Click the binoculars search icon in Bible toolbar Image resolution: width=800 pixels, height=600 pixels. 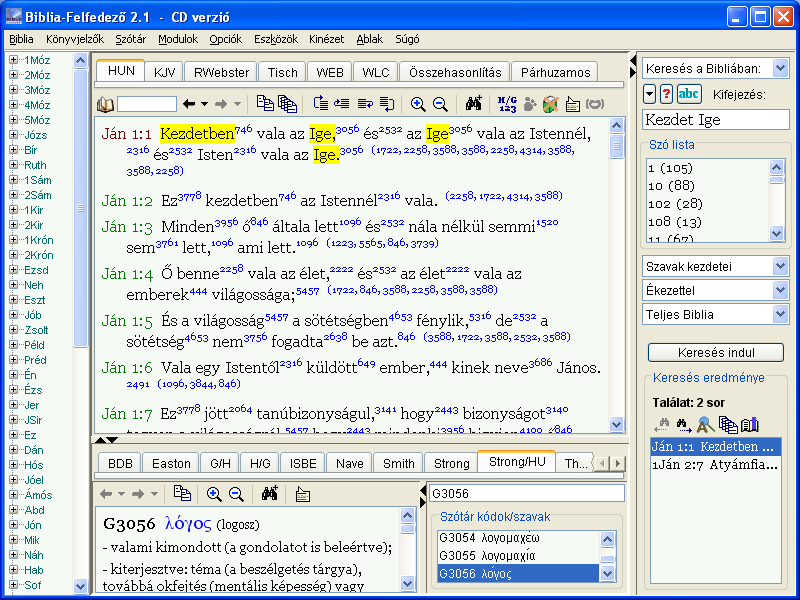click(x=473, y=104)
